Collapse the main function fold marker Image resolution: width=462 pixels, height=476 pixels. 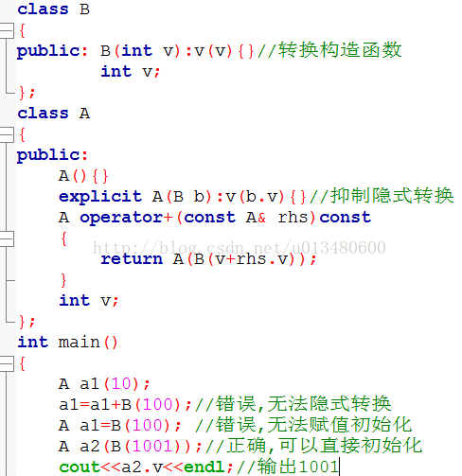[7, 363]
